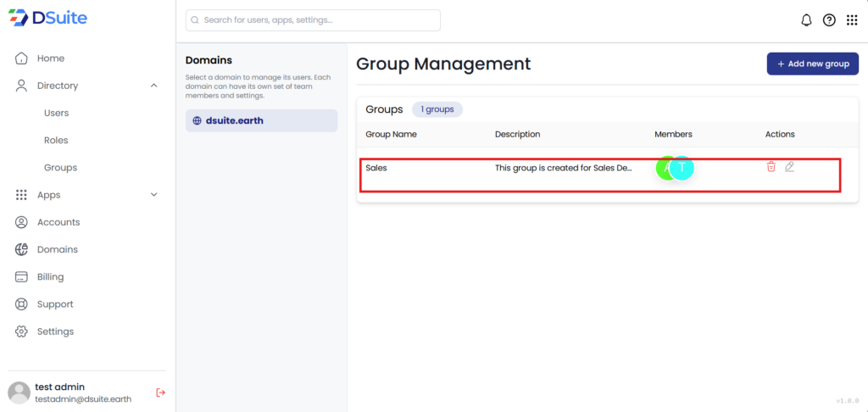This screenshot has width=868, height=412.
Task: Click the search users, apps, settings field
Action: [313, 20]
